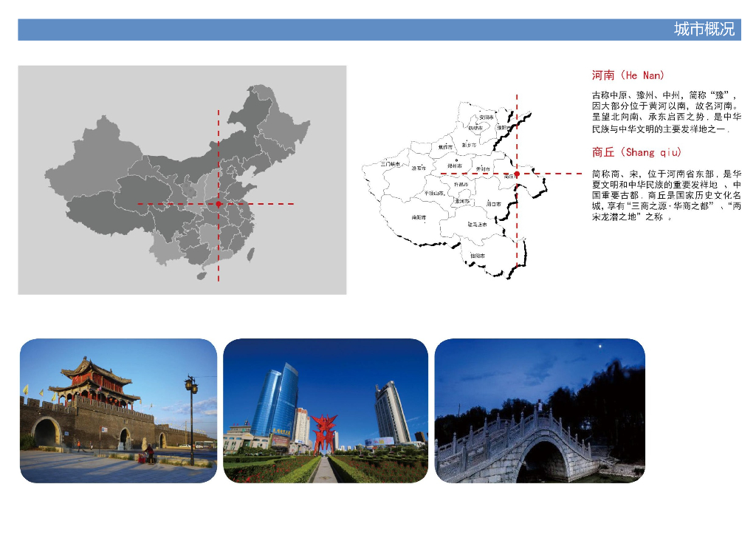The image size is (756, 535).
Task: Click the paragraph beginning 简称商、宋
Action: (x=667, y=195)
